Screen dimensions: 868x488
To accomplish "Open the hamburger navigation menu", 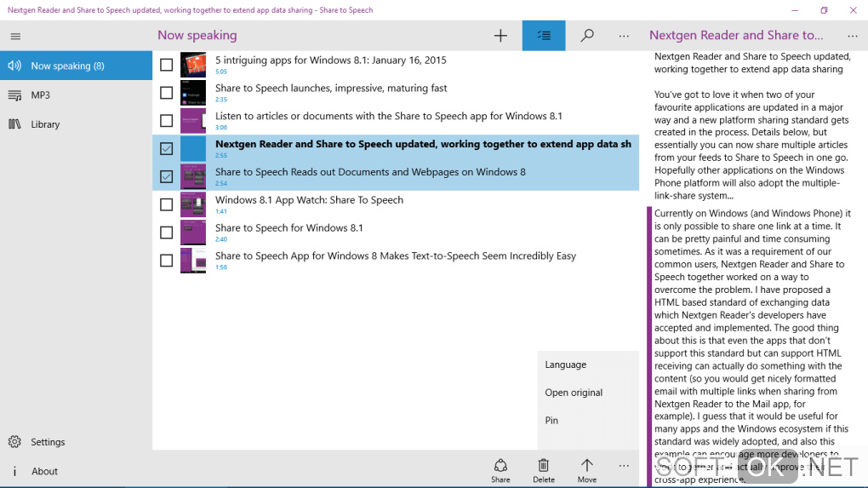I will tap(15, 37).
